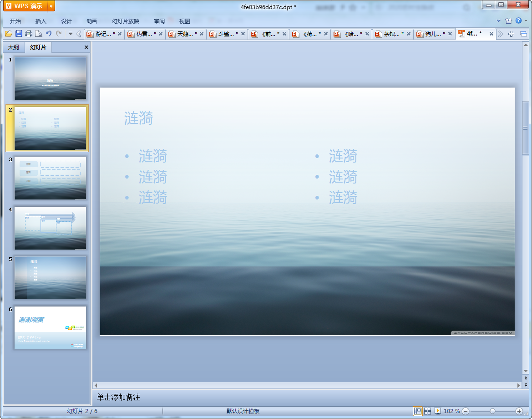Click the skin shirt icon
Image resolution: width=532 pixels, height=419 pixels.
[508, 20]
